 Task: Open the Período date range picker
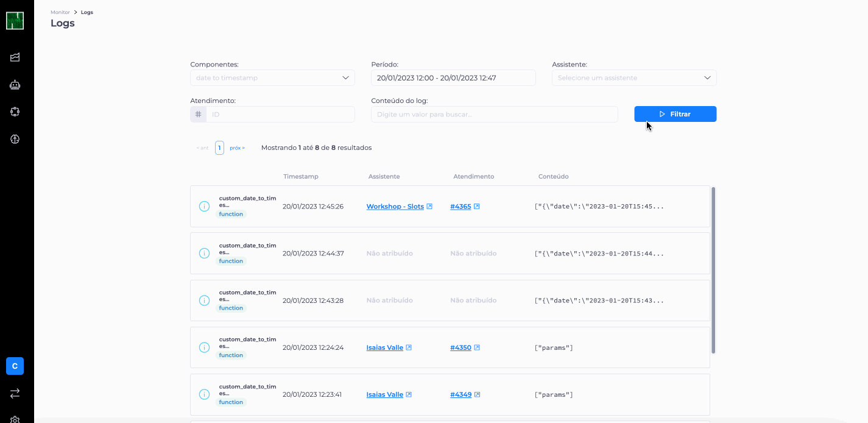(x=453, y=78)
